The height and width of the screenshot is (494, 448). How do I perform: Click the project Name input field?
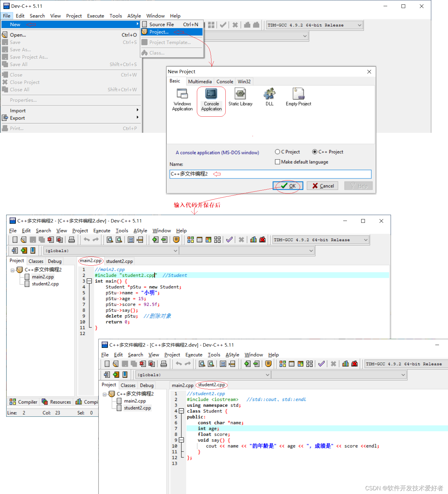point(270,174)
